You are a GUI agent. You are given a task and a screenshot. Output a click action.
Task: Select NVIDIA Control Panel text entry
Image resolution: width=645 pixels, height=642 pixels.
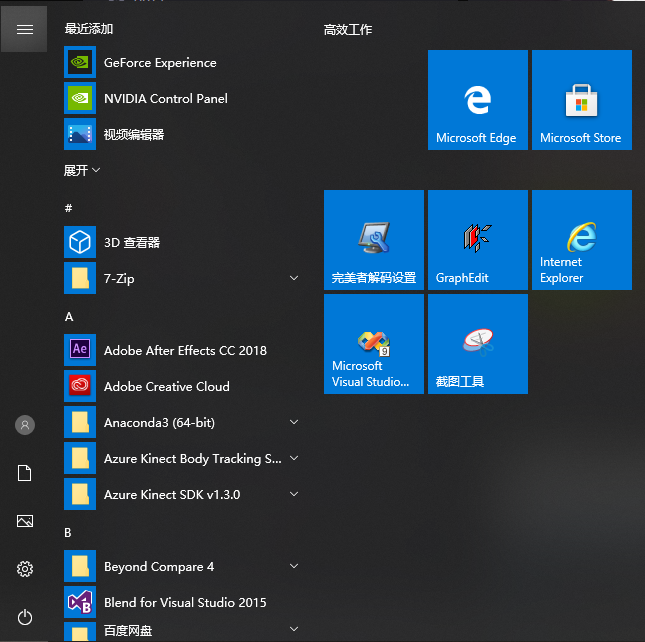click(x=166, y=98)
